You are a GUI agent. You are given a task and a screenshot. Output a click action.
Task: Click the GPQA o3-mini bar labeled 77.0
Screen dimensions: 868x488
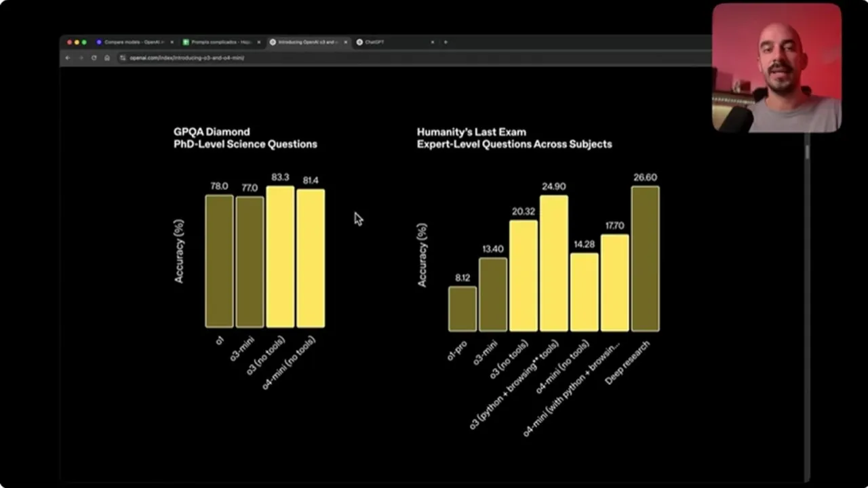click(250, 262)
